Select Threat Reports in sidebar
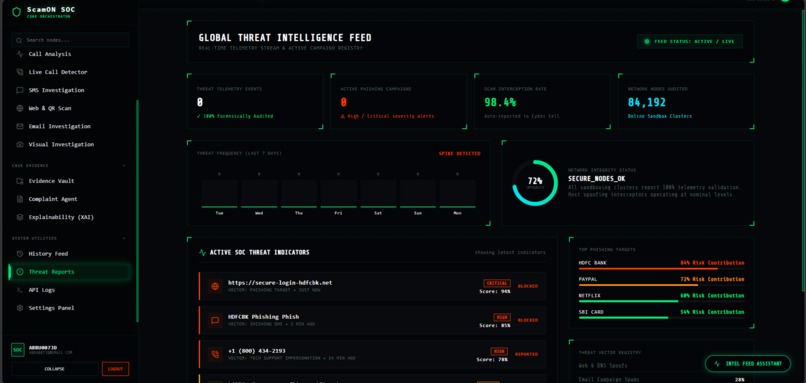Viewport: 806px width, 383px height. 69,271
